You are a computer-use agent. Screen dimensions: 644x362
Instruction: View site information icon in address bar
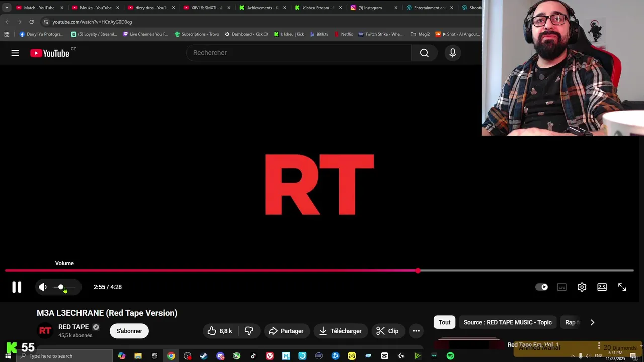point(46,22)
